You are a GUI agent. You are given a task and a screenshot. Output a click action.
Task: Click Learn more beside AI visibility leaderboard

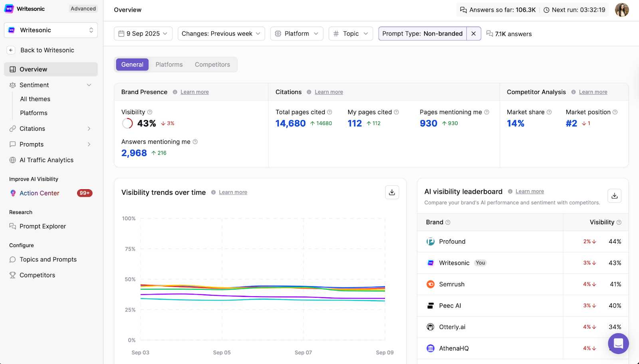[x=530, y=192]
